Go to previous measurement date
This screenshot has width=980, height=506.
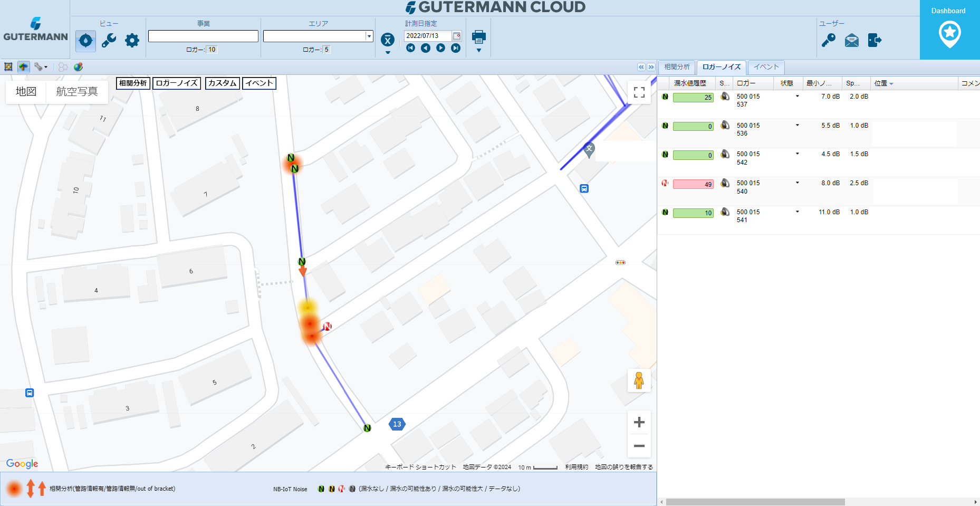(426, 48)
